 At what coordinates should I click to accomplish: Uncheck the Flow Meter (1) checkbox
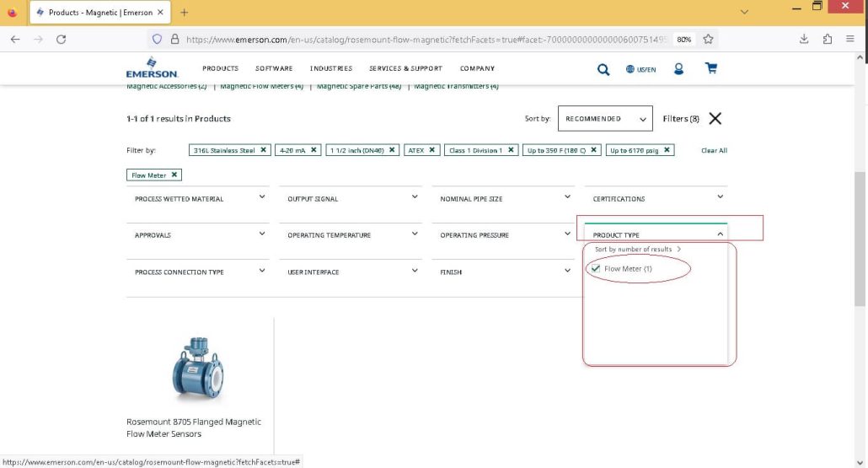(x=596, y=269)
